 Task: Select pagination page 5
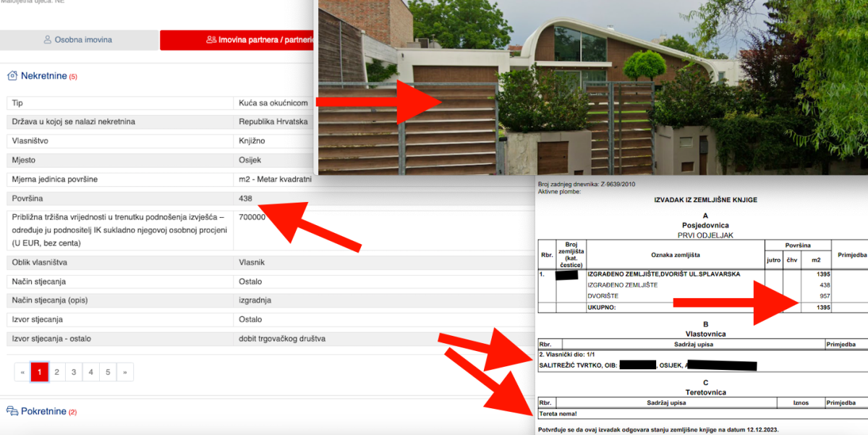point(108,372)
